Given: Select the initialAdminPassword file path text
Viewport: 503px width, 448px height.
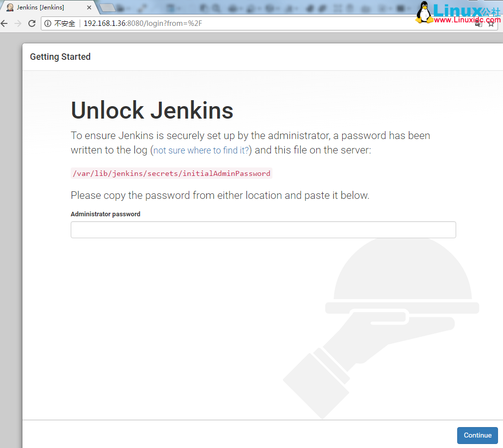Looking at the screenshot, I should click(x=171, y=173).
